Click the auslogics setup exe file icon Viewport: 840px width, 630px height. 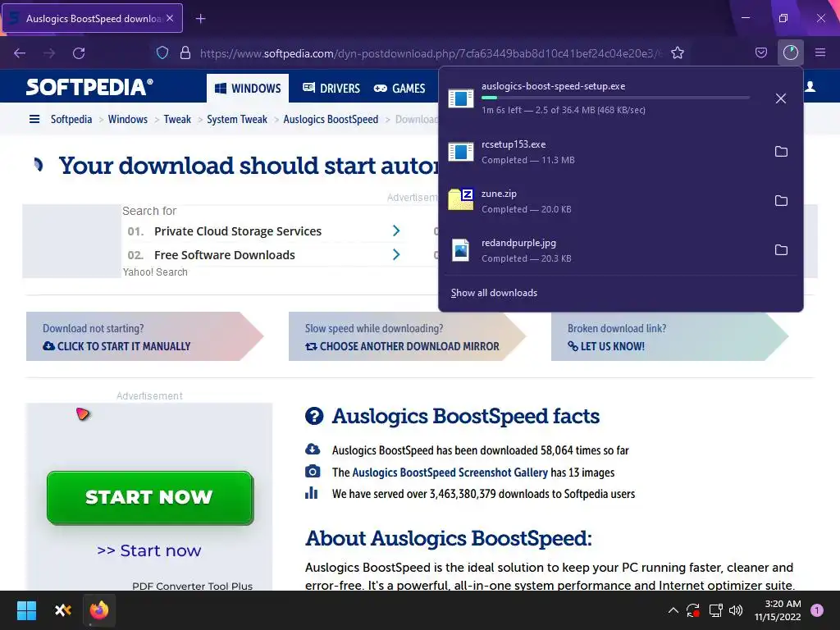tap(461, 98)
